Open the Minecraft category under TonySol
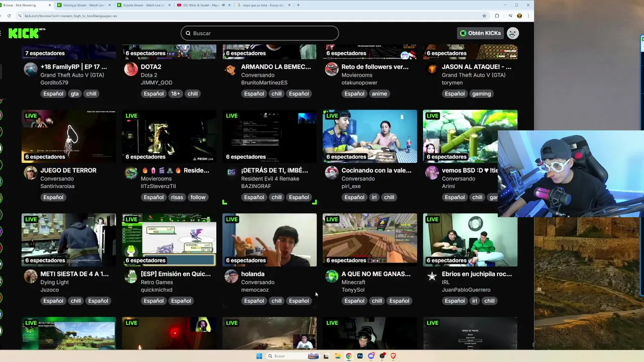The image size is (644, 362). [x=353, y=282]
